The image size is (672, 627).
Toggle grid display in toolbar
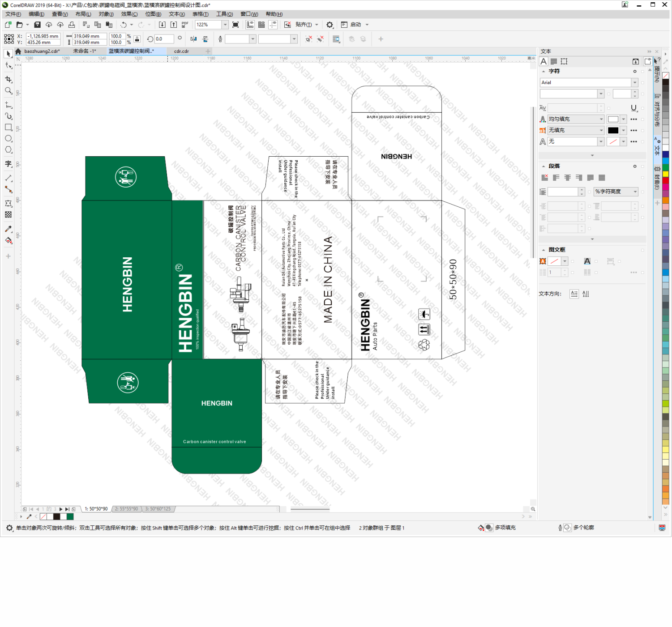click(x=261, y=25)
